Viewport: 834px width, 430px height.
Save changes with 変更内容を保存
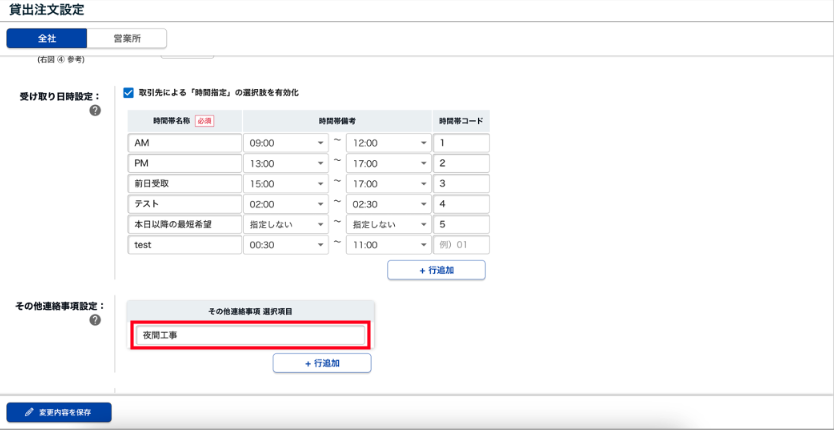tap(59, 412)
